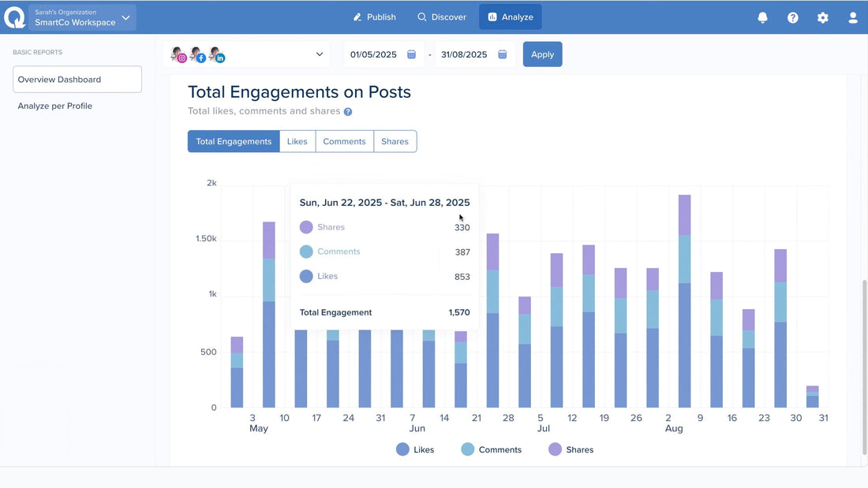Open the Publish tab

pos(375,17)
